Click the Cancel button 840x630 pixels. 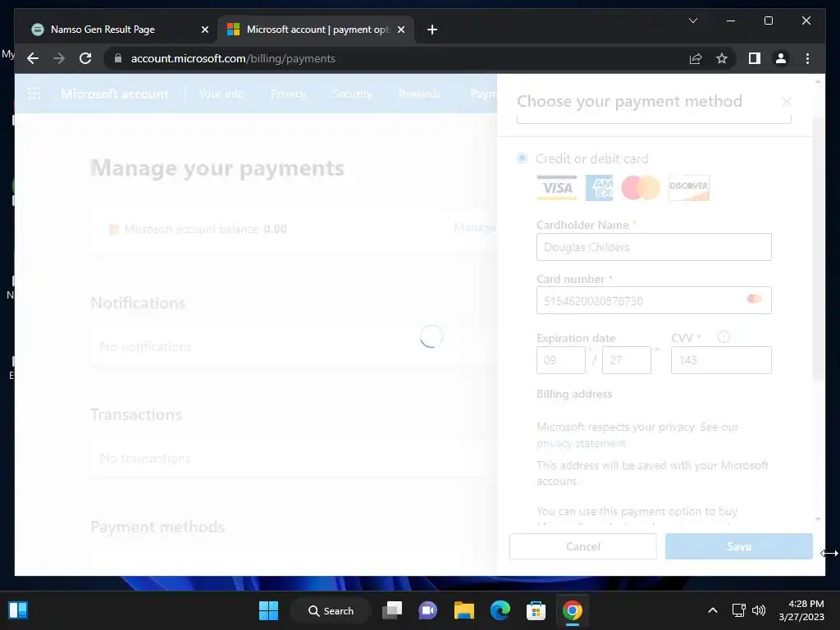(x=583, y=546)
